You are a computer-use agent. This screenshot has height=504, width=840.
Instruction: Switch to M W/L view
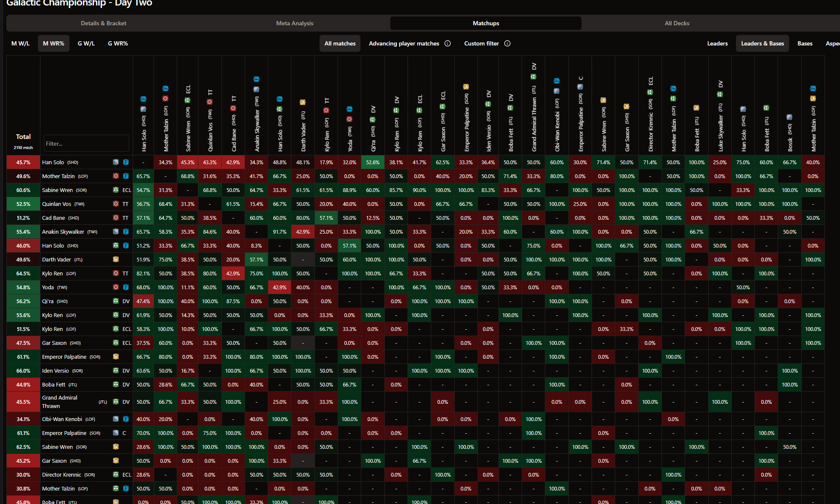(20, 43)
